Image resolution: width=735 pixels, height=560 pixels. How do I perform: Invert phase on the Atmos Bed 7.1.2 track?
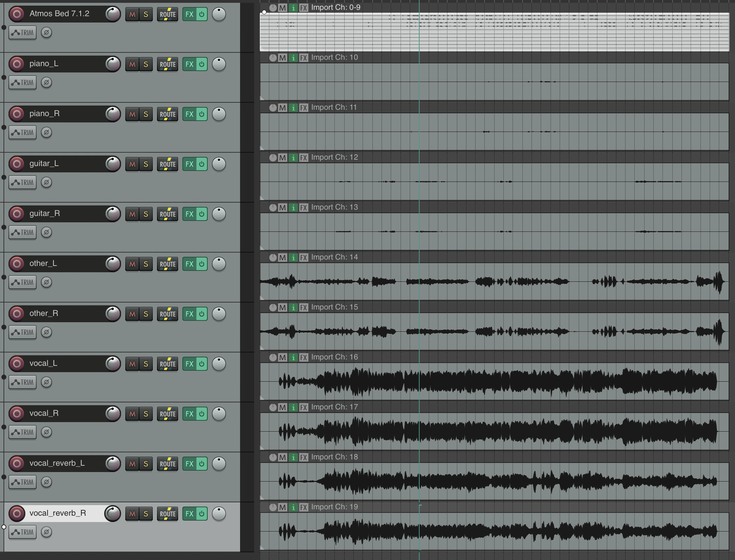(x=47, y=32)
